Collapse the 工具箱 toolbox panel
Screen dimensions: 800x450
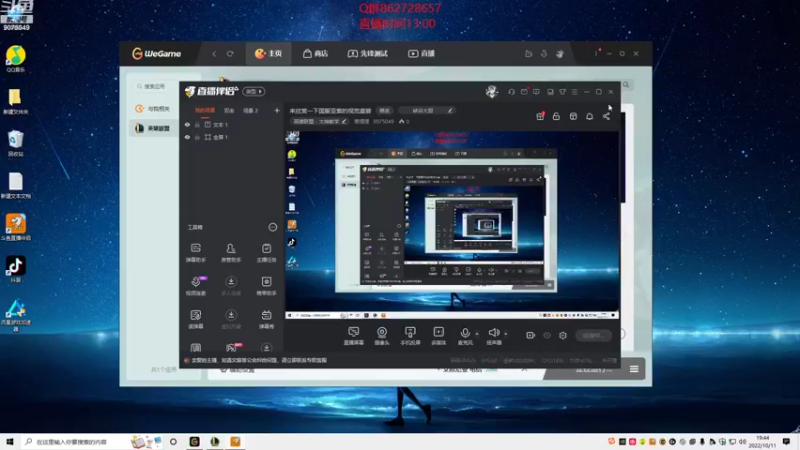click(x=272, y=227)
